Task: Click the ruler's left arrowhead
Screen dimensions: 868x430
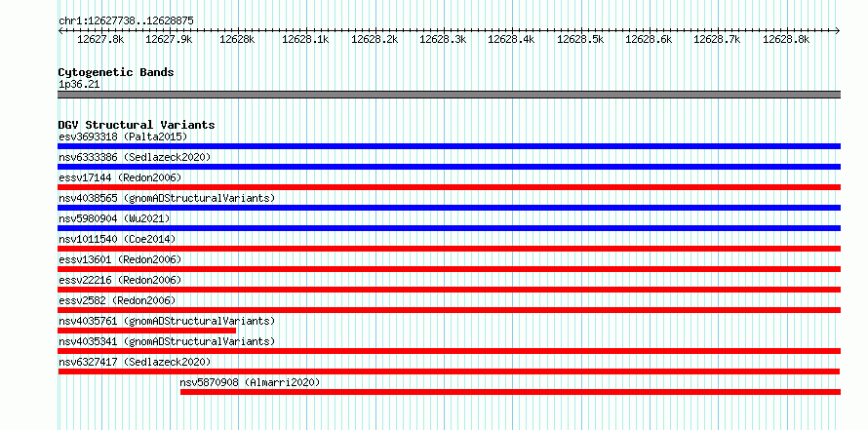Action: (60, 30)
